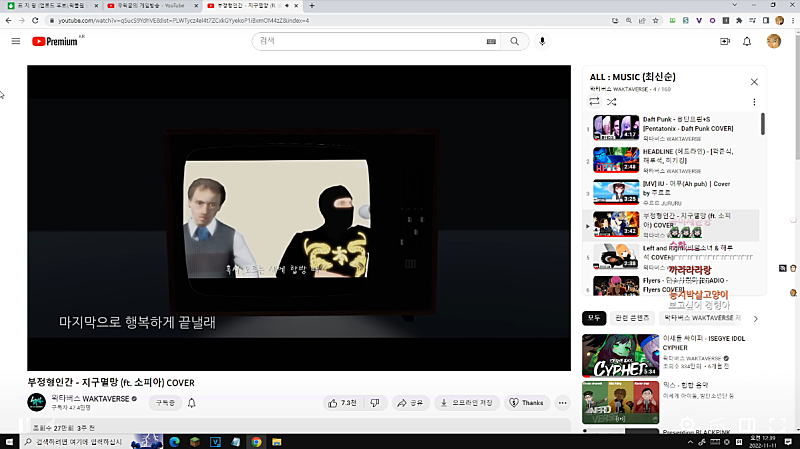Viewport: 800px width, 449px height.
Task: Enter fullscreen in video player
Action: [x=777, y=424]
